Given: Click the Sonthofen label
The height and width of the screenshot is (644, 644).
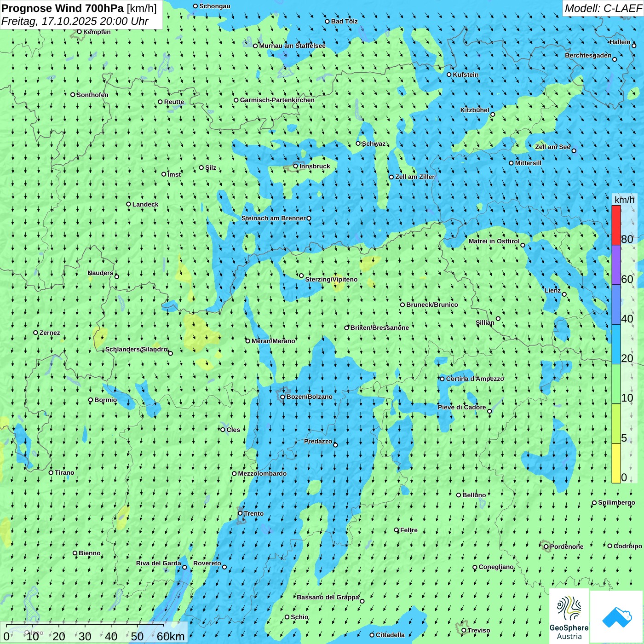Looking at the screenshot, I should click(x=92, y=95).
